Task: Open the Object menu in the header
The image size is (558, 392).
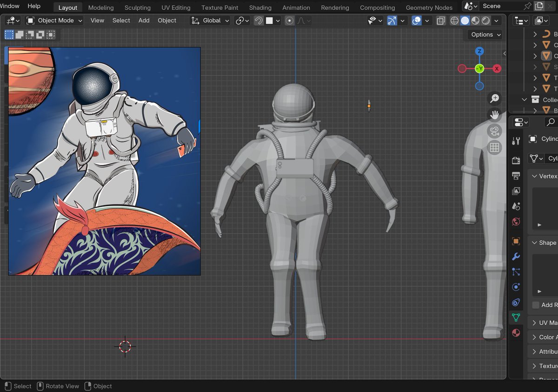Action: (167, 20)
